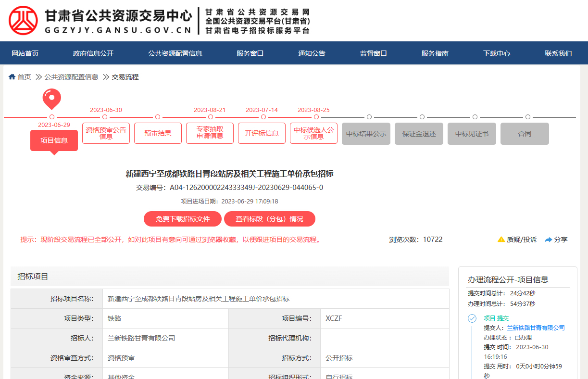
Task: Select the 项目信息 process step
Action: click(54, 140)
